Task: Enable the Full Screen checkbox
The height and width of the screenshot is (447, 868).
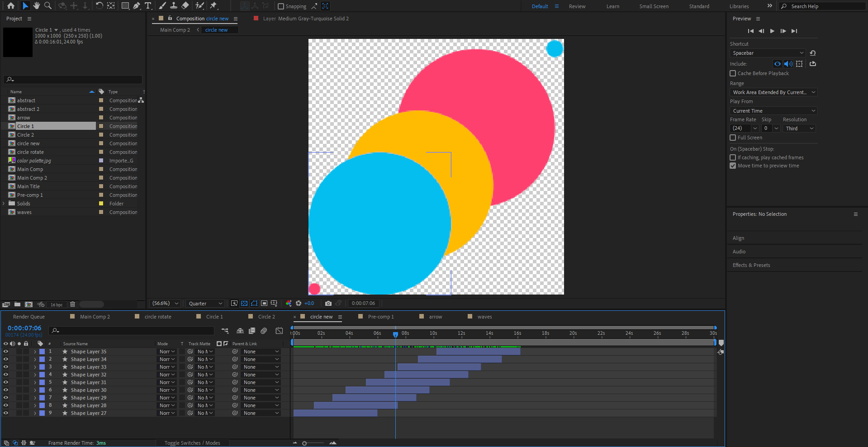Action: tap(733, 138)
